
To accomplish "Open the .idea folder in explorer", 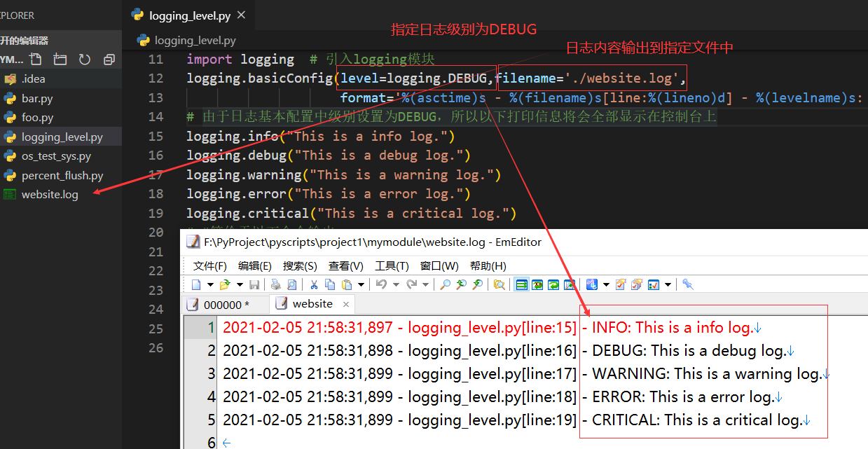I will [61, 78].
